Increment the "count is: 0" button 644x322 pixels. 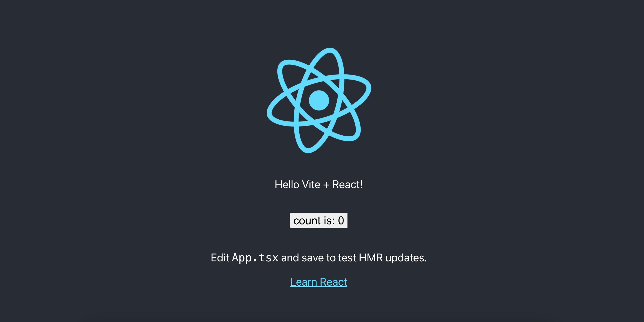point(319,220)
